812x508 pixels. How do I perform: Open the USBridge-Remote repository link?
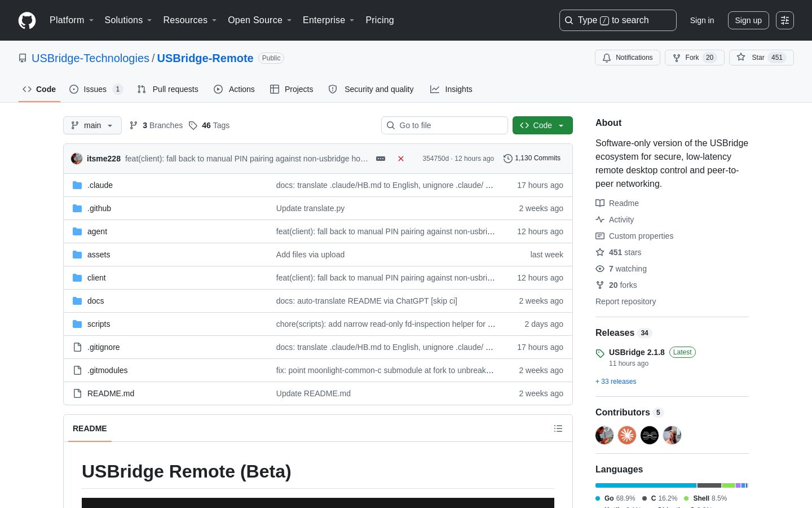205,58
